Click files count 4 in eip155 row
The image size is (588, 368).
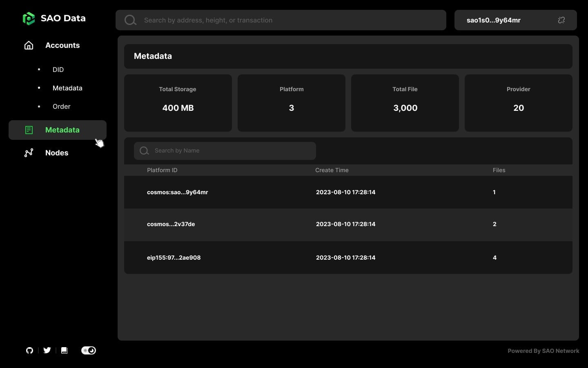494,258
